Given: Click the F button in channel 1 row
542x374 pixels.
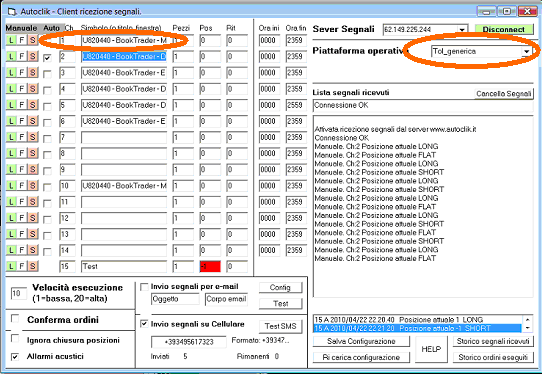Looking at the screenshot, I should pyautogui.click(x=22, y=40).
